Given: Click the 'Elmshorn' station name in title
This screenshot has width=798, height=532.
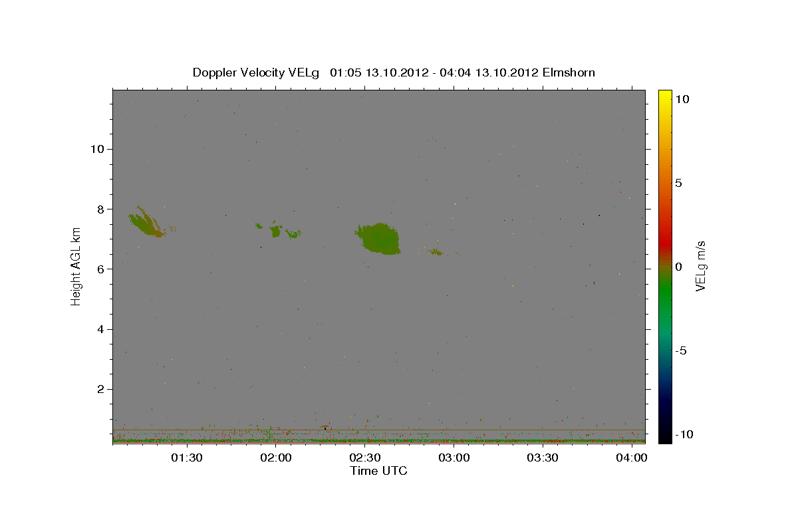Looking at the screenshot, I should coord(569,72).
